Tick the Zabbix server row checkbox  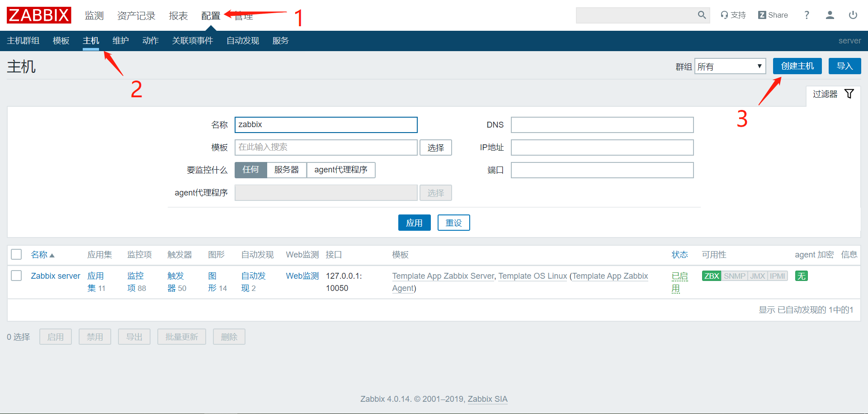pos(16,276)
